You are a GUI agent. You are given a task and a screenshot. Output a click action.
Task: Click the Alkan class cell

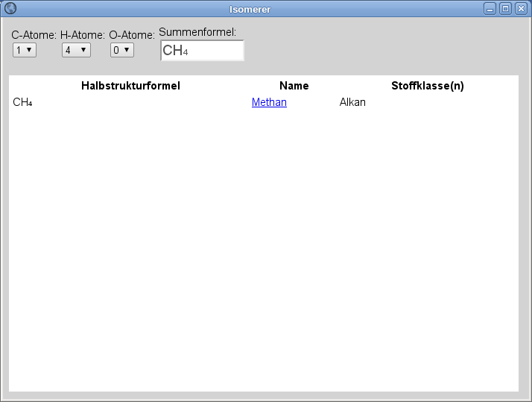352,102
